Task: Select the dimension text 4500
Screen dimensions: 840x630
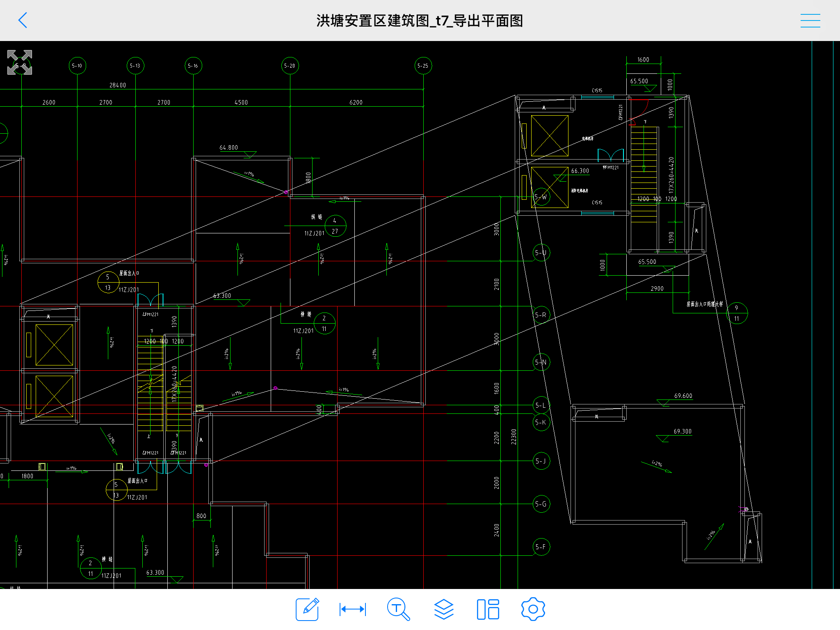Action: tap(241, 103)
